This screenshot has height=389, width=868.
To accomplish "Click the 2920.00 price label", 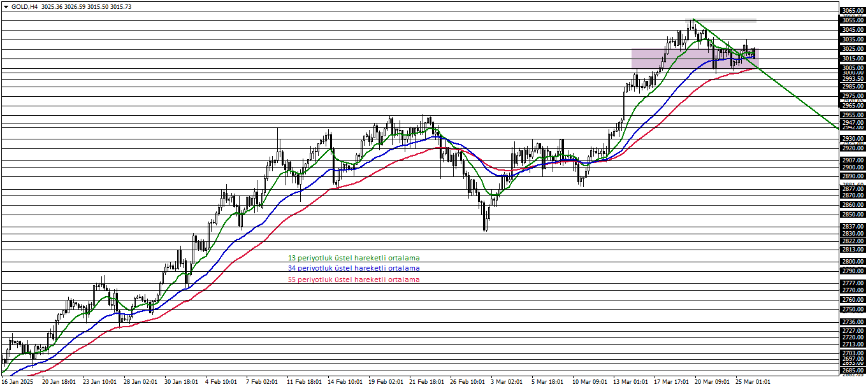I will pyautogui.click(x=853, y=148).
